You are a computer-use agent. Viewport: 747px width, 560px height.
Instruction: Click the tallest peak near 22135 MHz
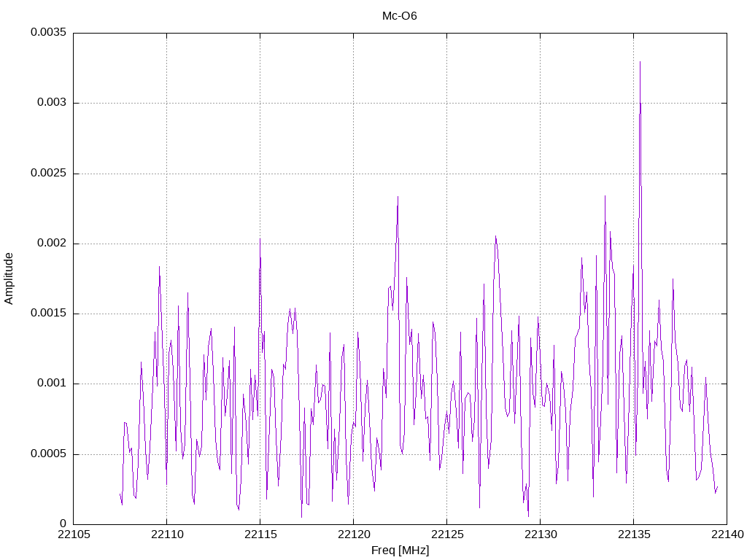coord(640,62)
